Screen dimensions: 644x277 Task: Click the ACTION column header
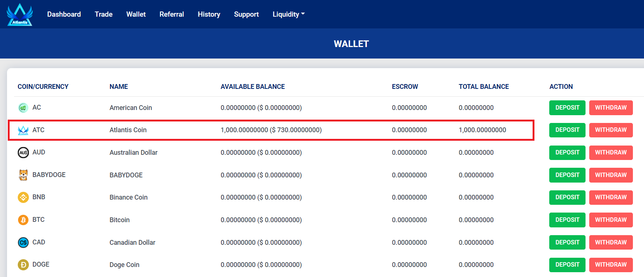tap(561, 87)
